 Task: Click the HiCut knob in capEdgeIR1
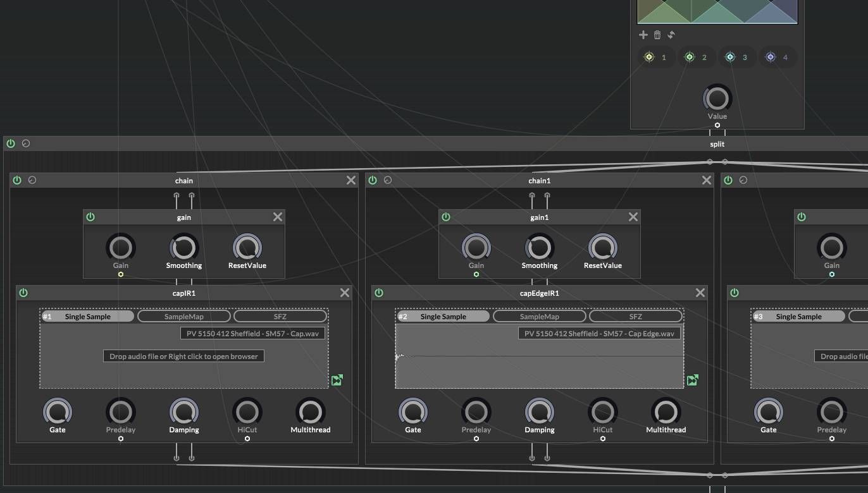coord(603,411)
